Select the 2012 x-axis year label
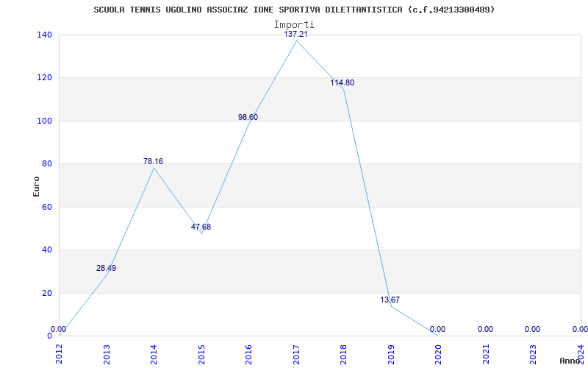588x368 pixels. pos(60,354)
